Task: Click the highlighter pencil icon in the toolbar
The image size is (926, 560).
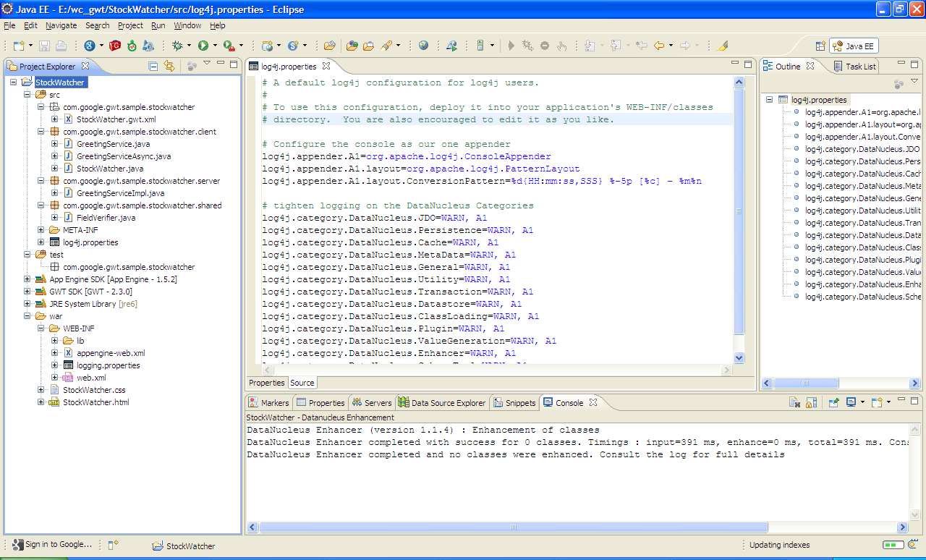Action: click(x=723, y=46)
